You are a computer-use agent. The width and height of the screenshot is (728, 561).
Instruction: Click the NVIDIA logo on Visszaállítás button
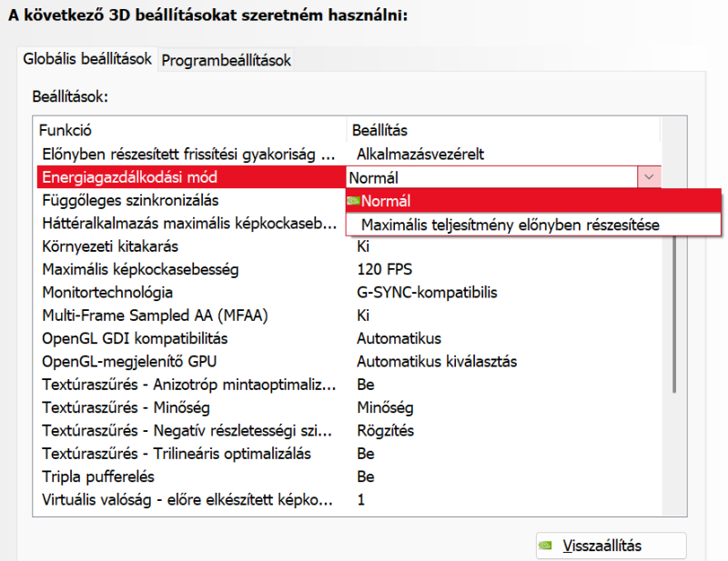pos(545,546)
